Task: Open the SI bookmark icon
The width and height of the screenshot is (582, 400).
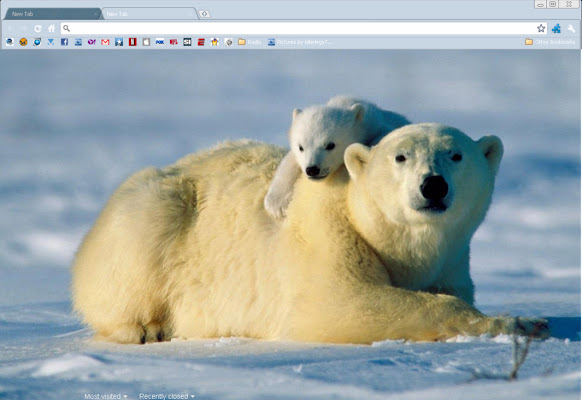Action: pos(187,42)
